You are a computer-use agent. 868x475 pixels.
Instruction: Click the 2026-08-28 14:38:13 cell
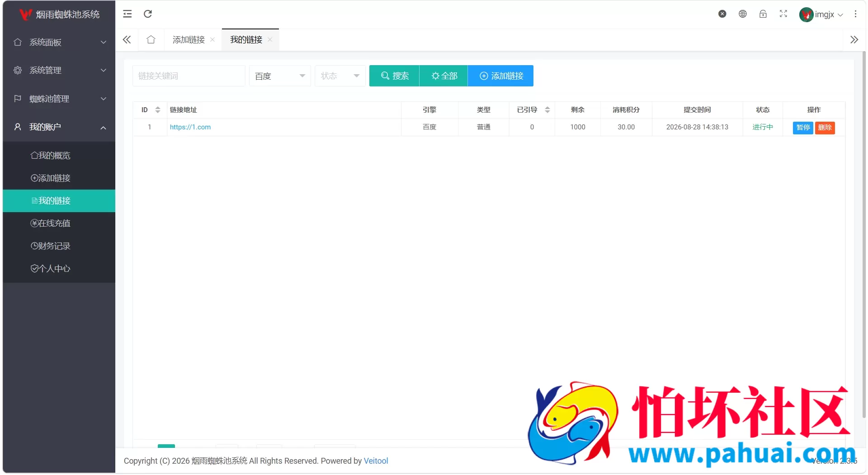(x=697, y=127)
